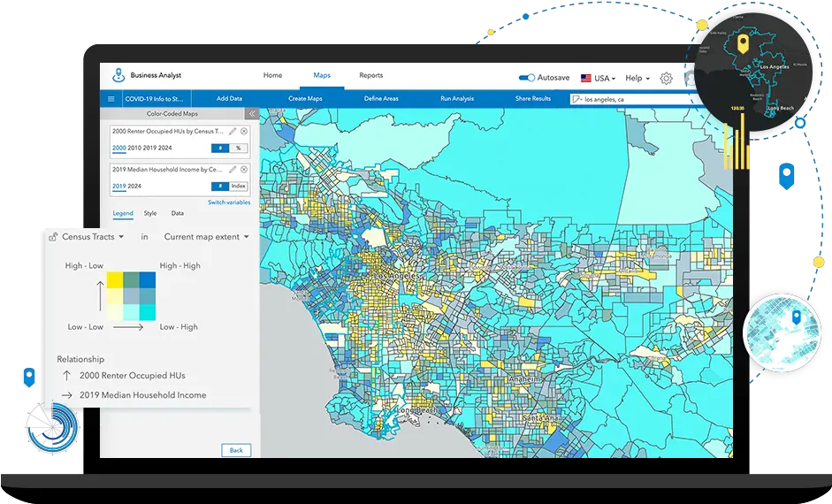Click the center gray-blue legend swatch
The image size is (832, 504).
[131, 296]
